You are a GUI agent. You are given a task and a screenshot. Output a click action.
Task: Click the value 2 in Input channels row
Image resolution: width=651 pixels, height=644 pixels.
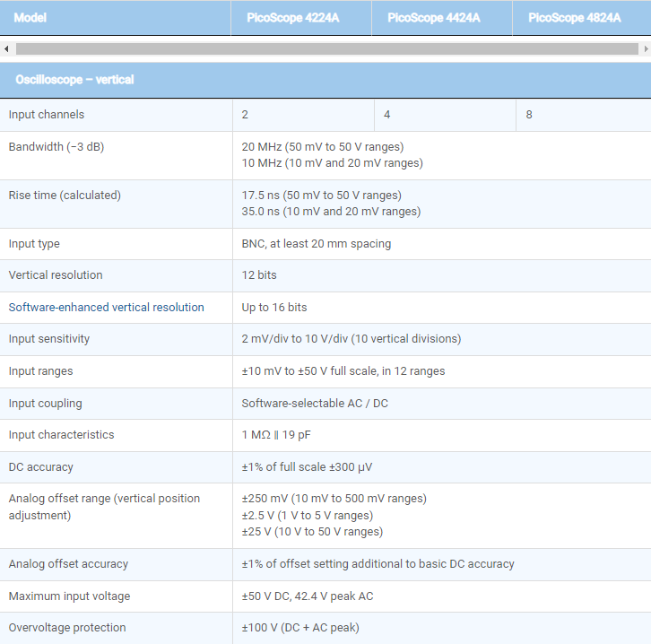[245, 115]
